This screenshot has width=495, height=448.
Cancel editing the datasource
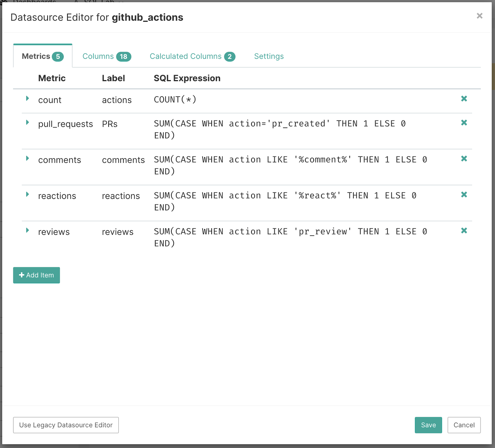tap(464, 425)
